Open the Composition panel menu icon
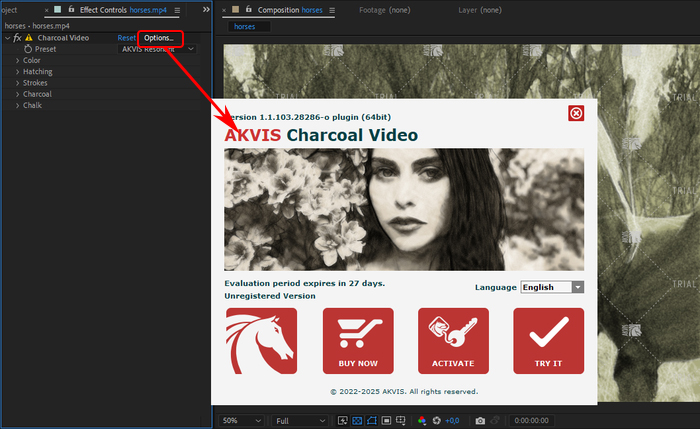This screenshot has height=429, width=700. [332, 10]
